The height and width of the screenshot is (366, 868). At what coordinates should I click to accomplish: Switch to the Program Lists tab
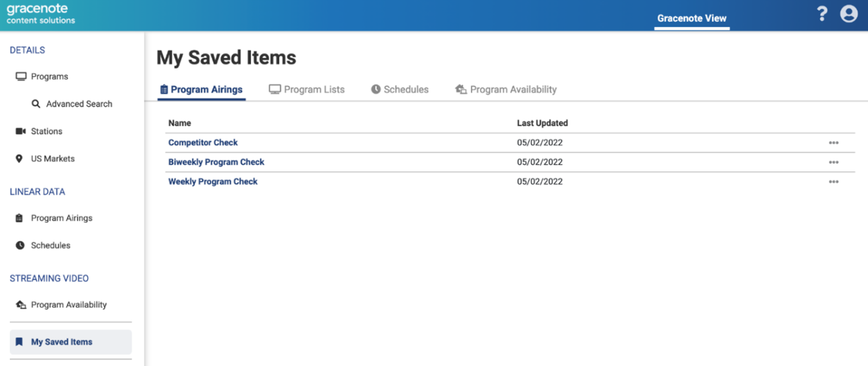click(306, 89)
